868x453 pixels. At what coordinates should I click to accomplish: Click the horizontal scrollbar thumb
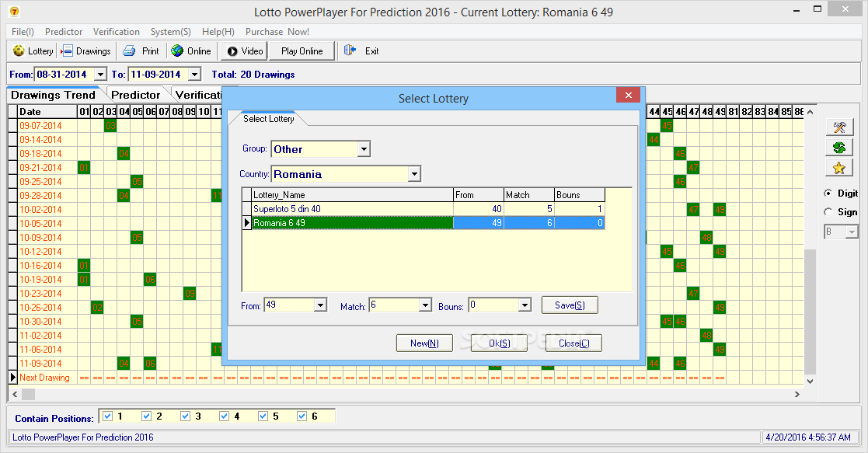[x=28, y=394]
